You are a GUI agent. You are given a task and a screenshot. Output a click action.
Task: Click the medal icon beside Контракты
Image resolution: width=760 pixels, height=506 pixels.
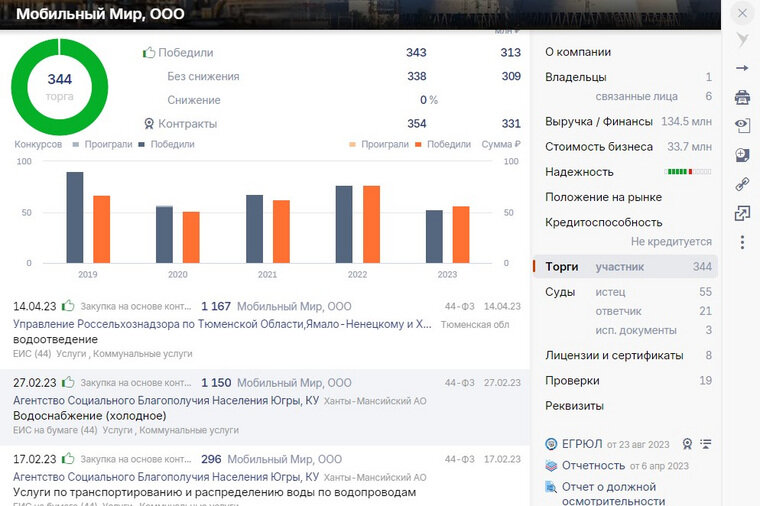click(149, 124)
